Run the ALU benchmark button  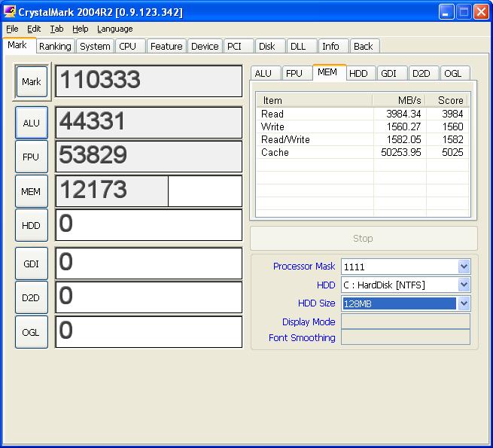[x=32, y=123]
